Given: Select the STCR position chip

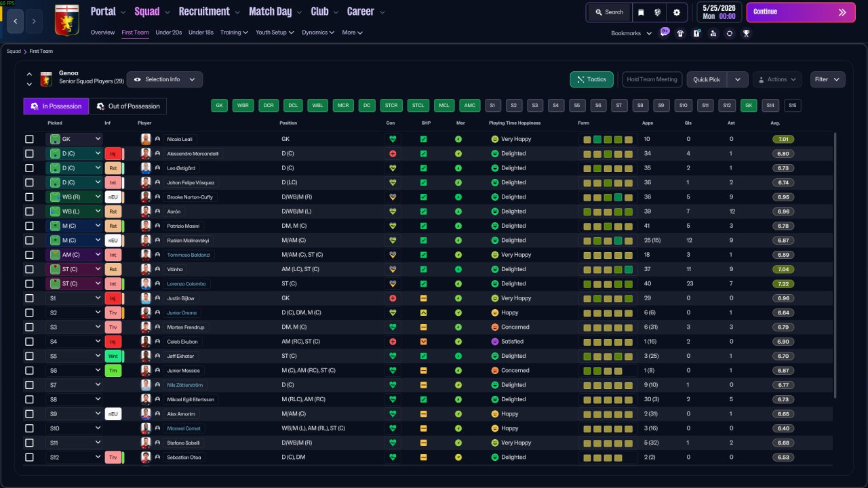Looking at the screenshot, I should 391,106.
